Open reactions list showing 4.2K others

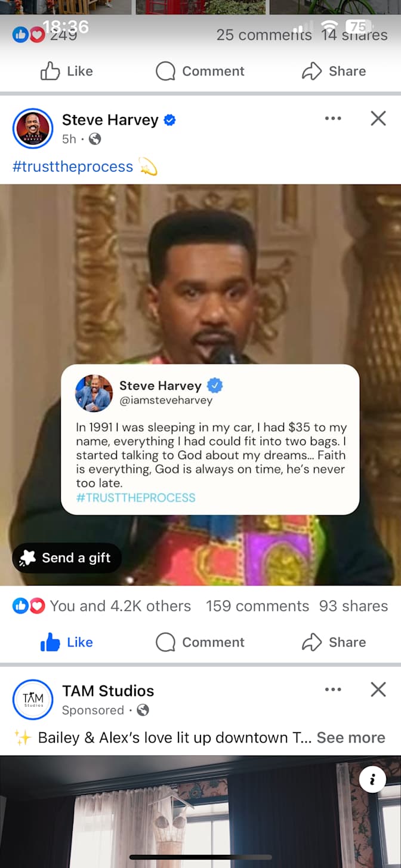[x=102, y=606]
